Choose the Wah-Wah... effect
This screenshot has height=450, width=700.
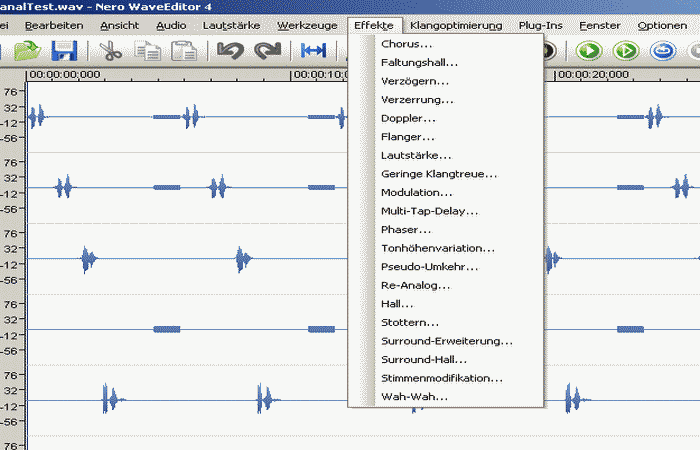[x=414, y=397]
